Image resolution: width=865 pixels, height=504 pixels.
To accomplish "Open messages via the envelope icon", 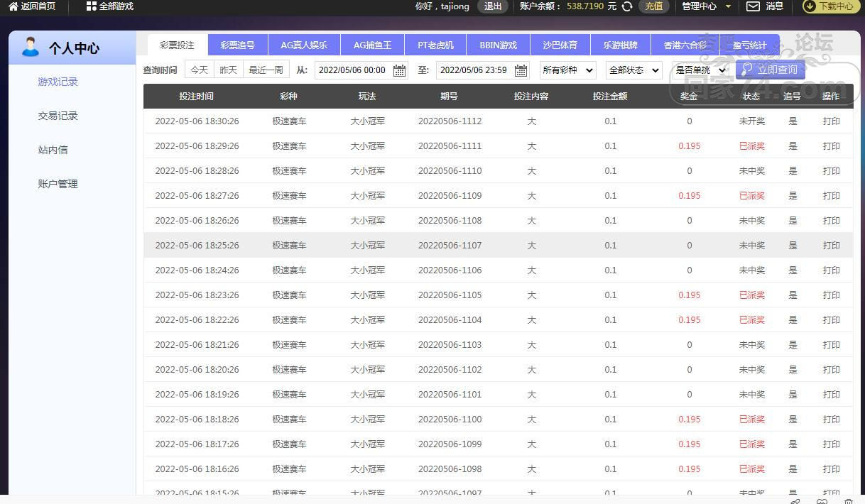I will [753, 6].
